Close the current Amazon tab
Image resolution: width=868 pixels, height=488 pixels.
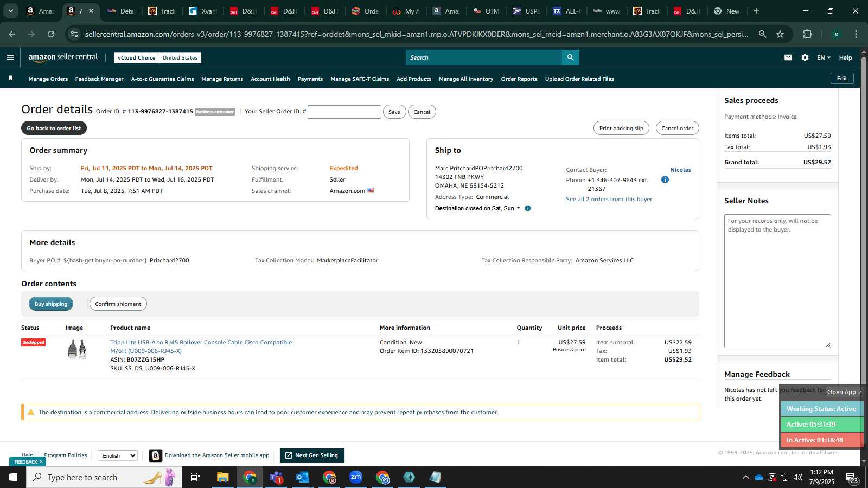(91, 11)
